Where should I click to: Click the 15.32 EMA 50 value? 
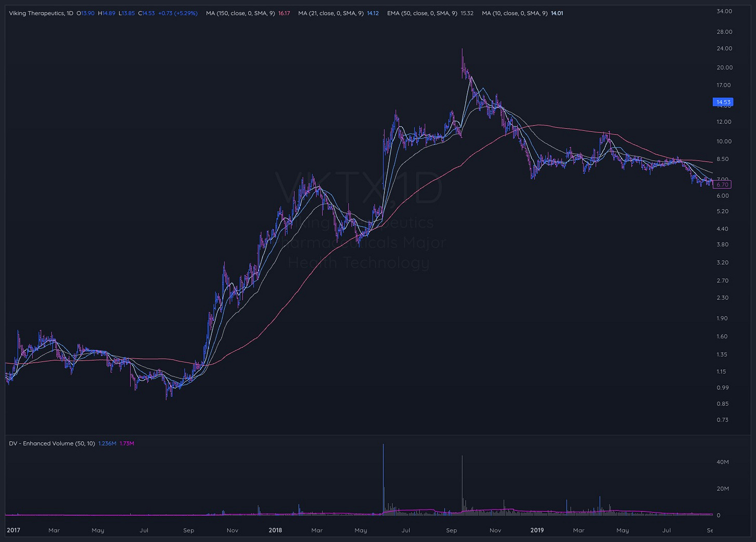(467, 13)
